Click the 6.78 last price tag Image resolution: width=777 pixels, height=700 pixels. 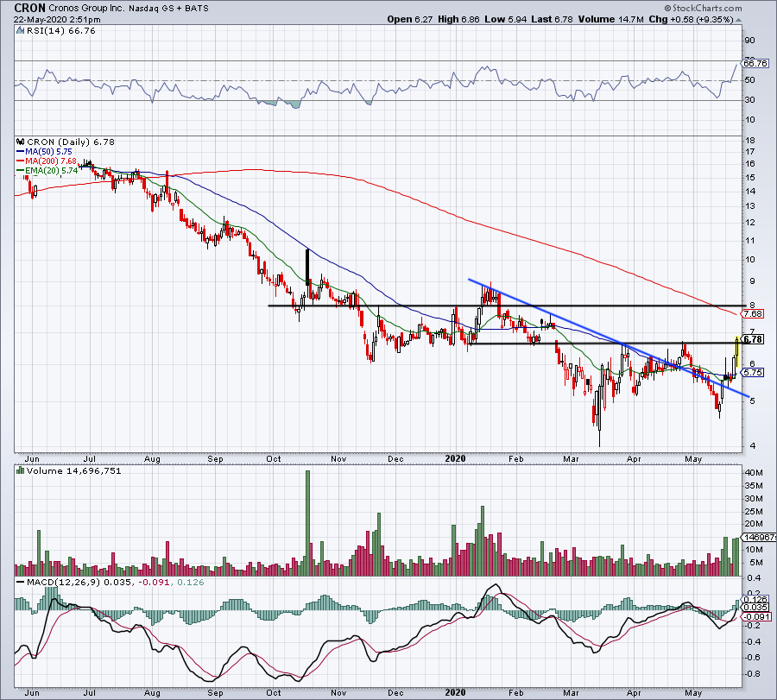754,340
